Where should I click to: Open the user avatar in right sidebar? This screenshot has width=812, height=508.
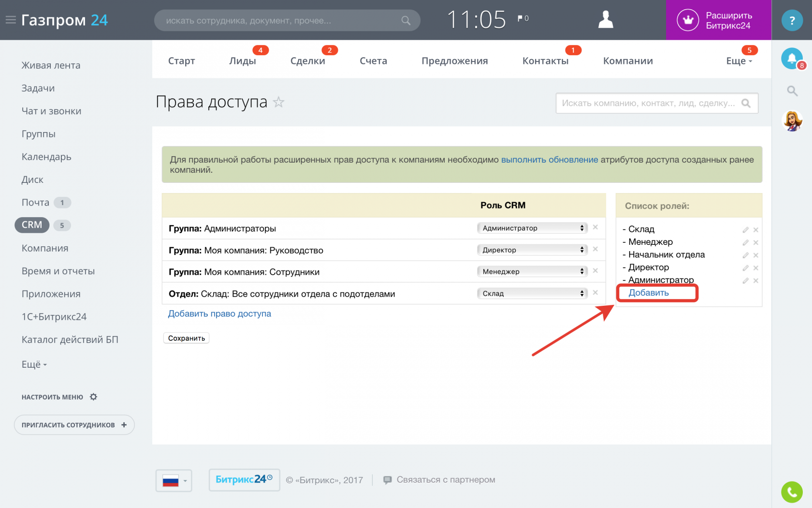point(792,121)
